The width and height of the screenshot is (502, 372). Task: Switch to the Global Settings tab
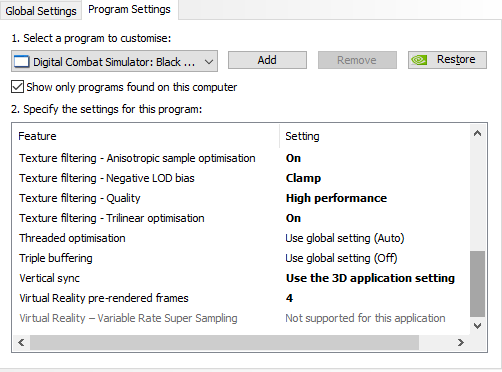(x=41, y=11)
